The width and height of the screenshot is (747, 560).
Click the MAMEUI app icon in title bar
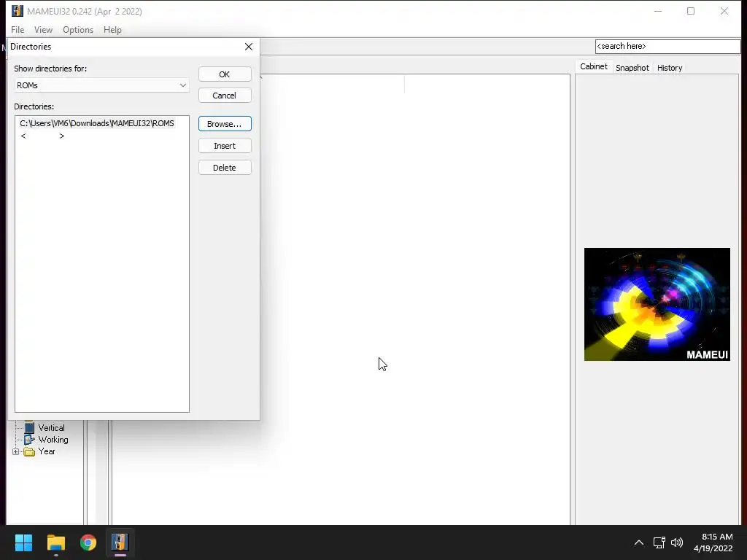(18, 11)
